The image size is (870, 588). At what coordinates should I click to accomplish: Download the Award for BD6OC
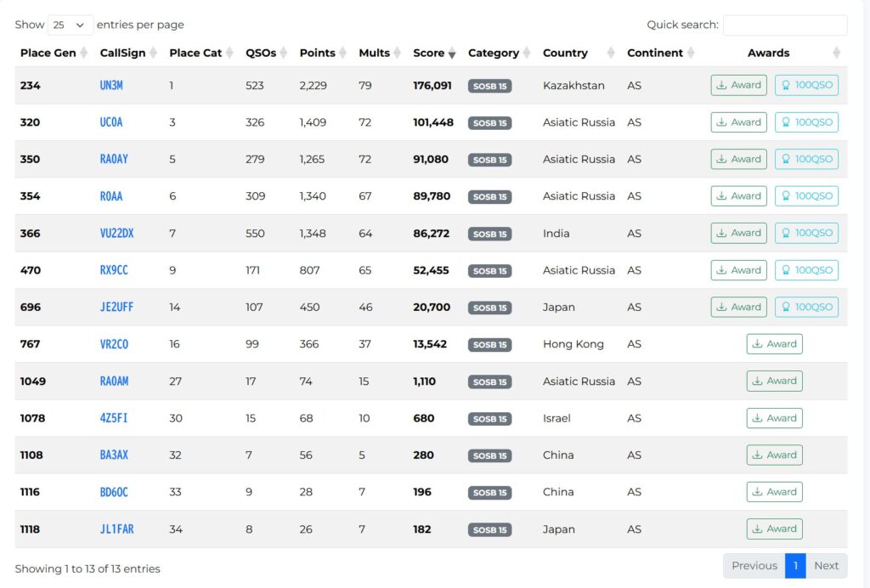[x=775, y=492]
